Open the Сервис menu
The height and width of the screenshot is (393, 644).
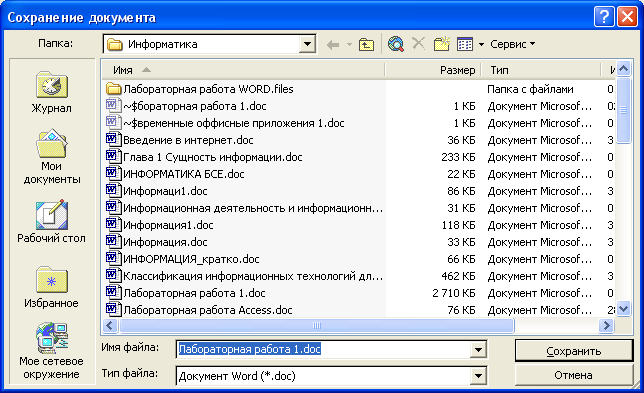[x=513, y=44]
